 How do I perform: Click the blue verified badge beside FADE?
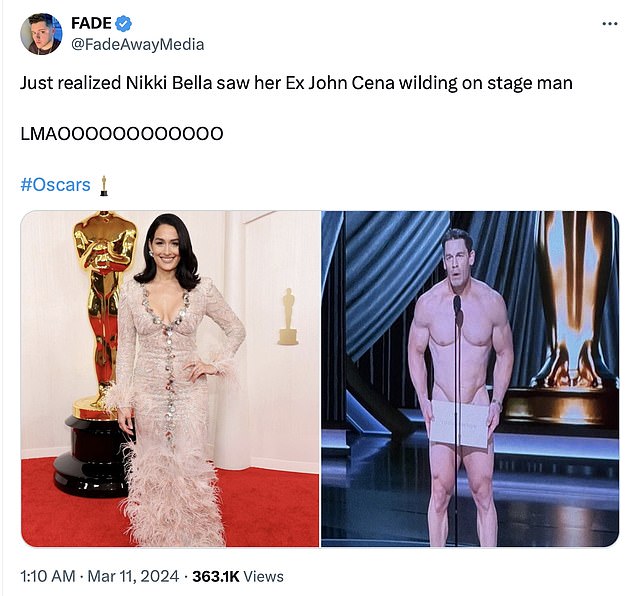[123, 23]
